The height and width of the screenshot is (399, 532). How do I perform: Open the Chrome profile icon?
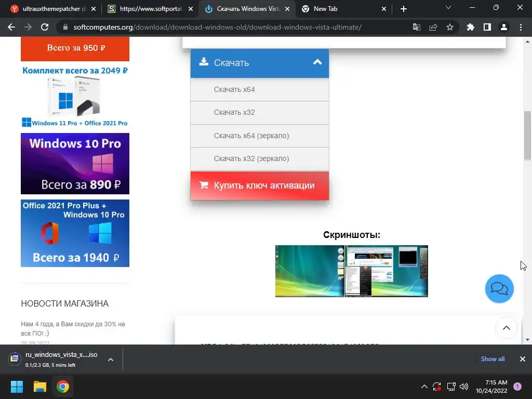tap(504, 27)
